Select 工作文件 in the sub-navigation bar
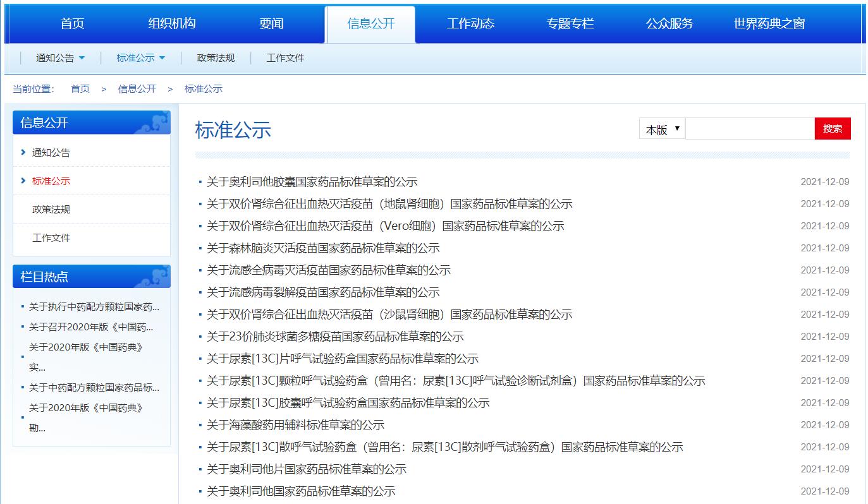Image resolution: width=868 pixels, height=504 pixels. 285,58
